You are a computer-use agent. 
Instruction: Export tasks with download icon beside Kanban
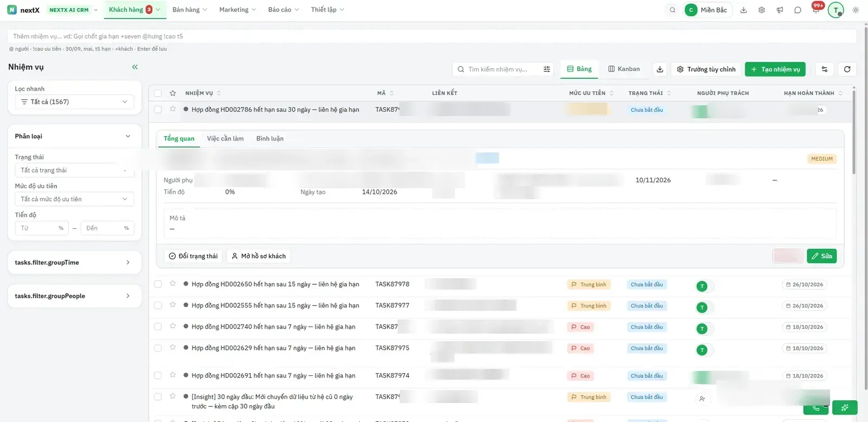(660, 69)
